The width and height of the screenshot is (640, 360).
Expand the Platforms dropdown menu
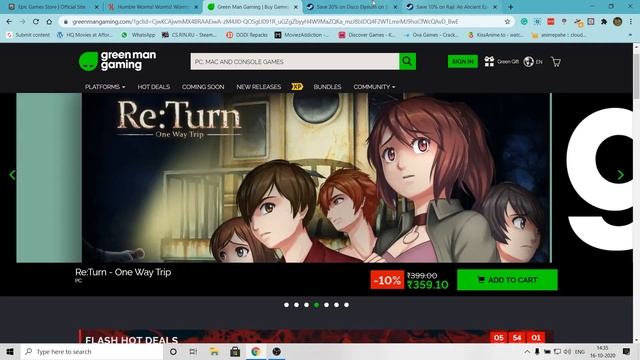105,87
